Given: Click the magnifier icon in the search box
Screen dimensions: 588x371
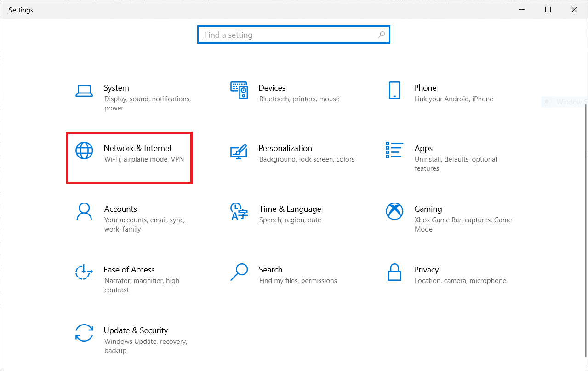Looking at the screenshot, I should 381,35.
